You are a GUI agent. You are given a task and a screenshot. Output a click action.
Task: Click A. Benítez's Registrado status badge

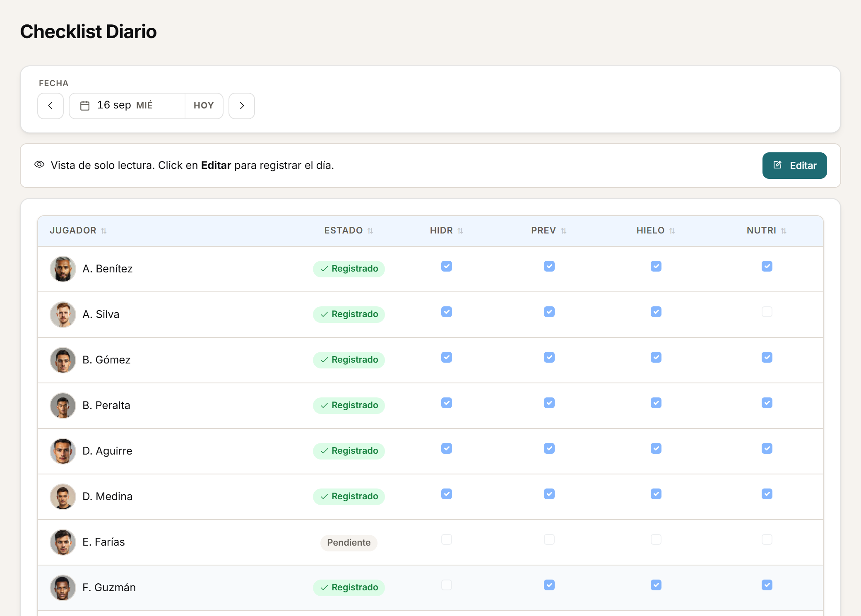(349, 269)
